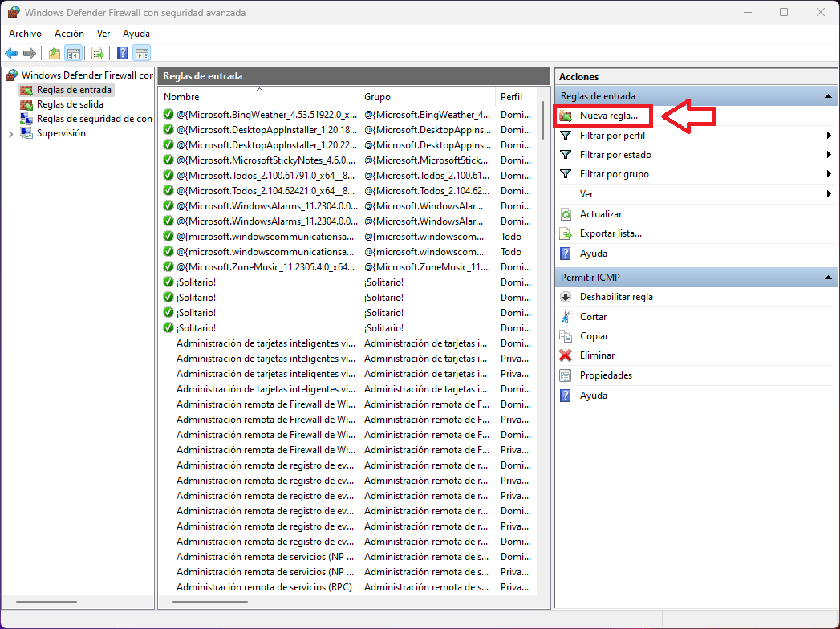Click the Forward arrow toolbar icon

pos(30,53)
